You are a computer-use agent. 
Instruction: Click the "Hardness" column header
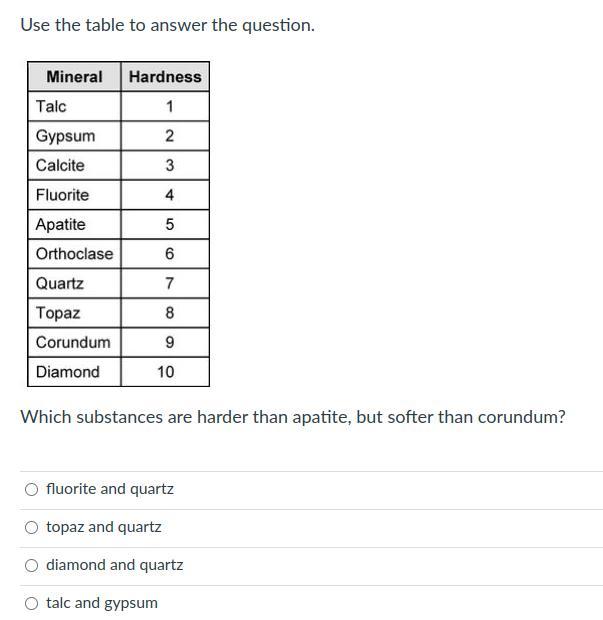pyautogui.click(x=165, y=77)
